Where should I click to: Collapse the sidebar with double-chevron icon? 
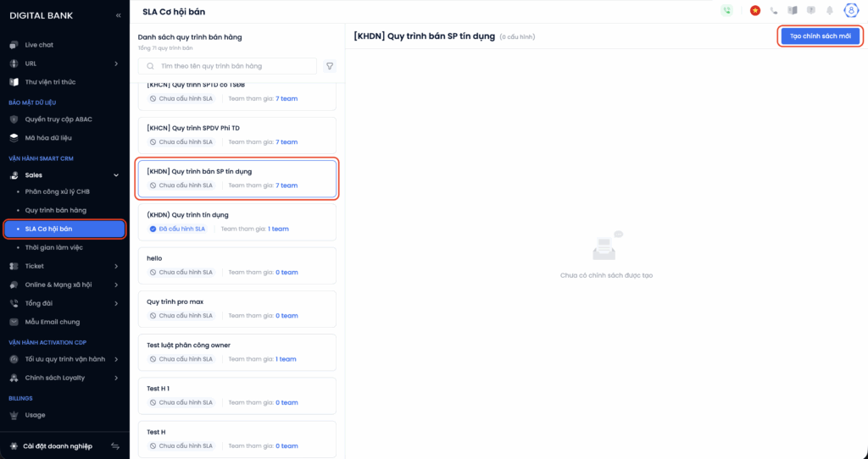pyautogui.click(x=117, y=15)
